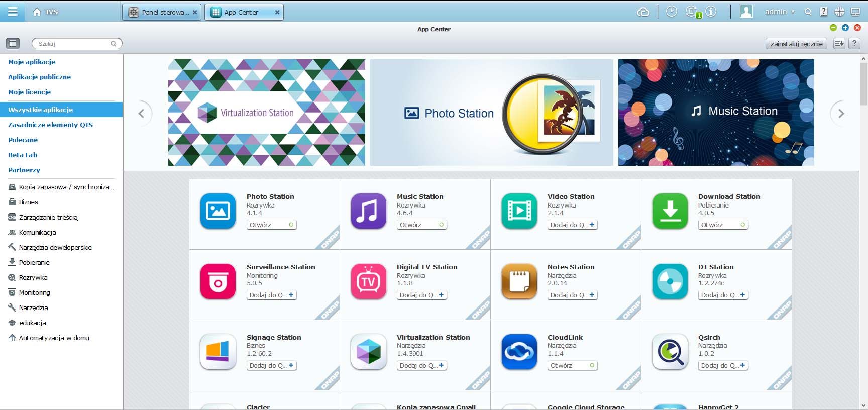Click the Video Station app icon
The image size is (868, 410).
pos(519,211)
